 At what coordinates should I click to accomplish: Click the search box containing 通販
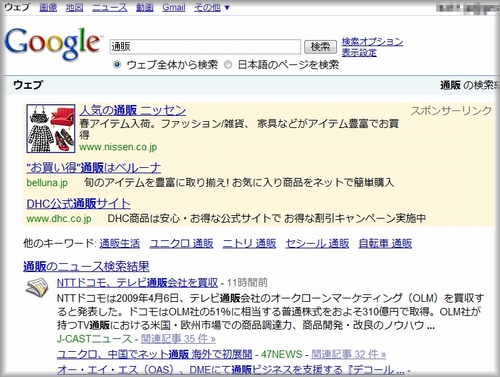(x=205, y=47)
